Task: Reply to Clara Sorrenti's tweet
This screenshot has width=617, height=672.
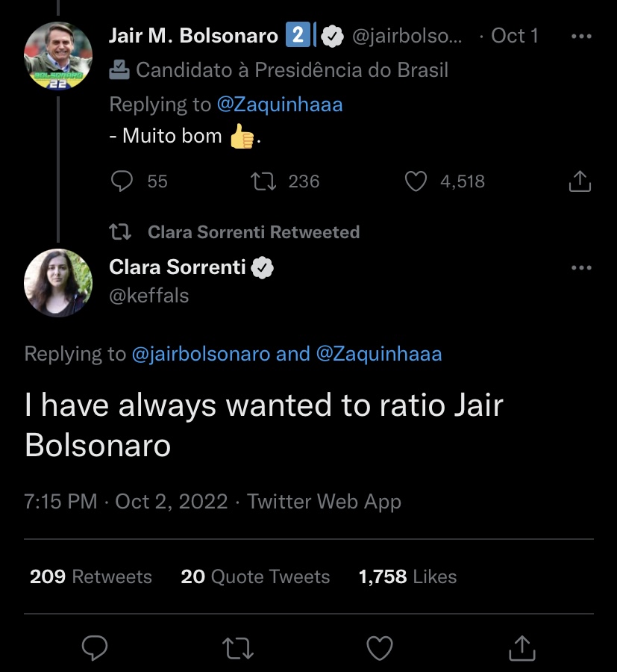Action: point(95,647)
